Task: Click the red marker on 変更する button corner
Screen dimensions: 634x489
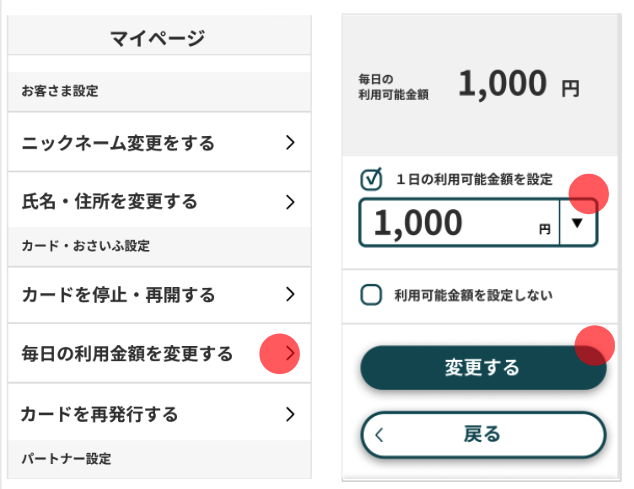Action: click(596, 345)
